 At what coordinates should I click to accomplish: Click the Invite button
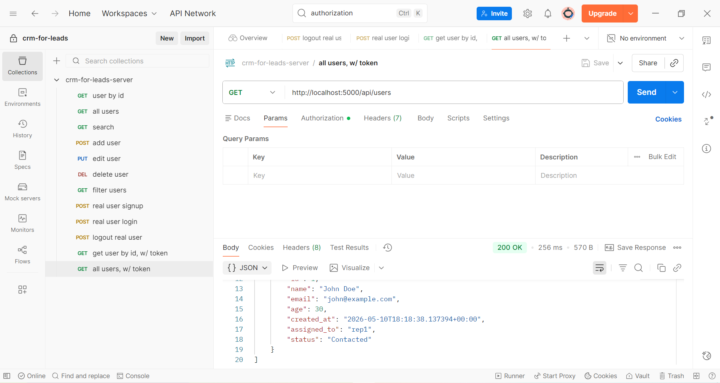click(494, 13)
